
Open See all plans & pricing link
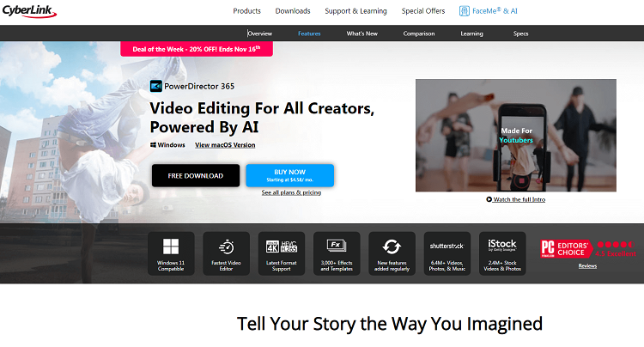tap(291, 192)
